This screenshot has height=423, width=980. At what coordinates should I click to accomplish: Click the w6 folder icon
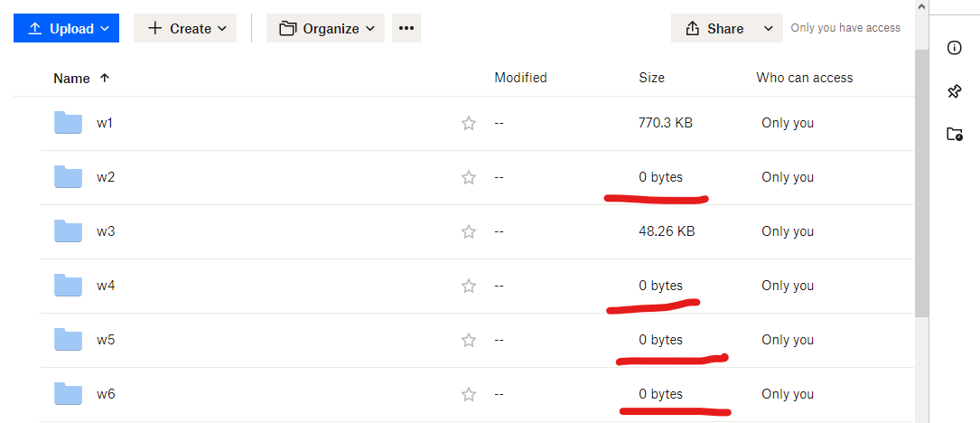pyautogui.click(x=69, y=394)
